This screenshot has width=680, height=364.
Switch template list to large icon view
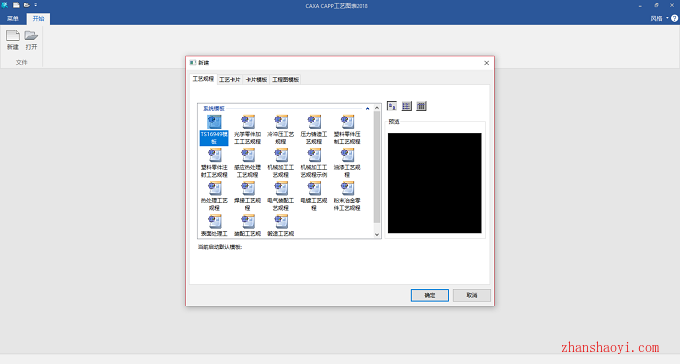point(392,106)
